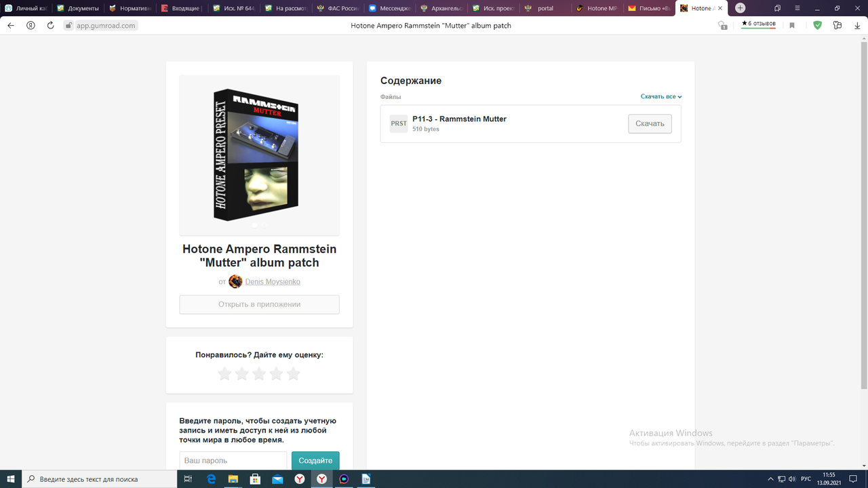Viewport: 868px width, 488px height.
Task: Switch to the Исх. № 644 tab
Action: point(233,8)
